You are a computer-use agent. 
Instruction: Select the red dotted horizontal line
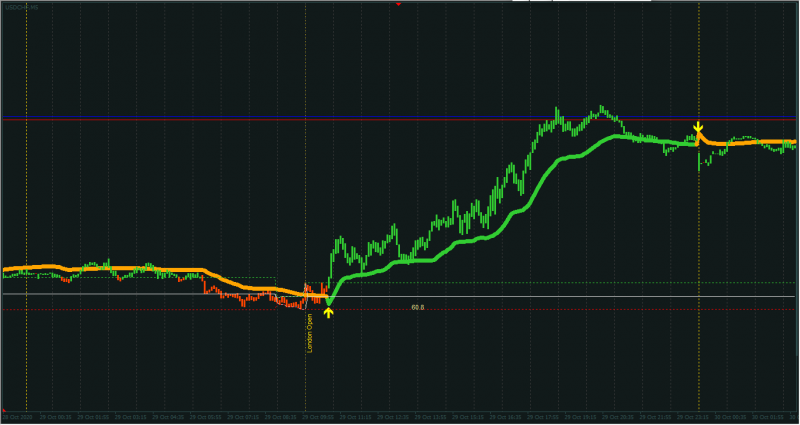399,309
